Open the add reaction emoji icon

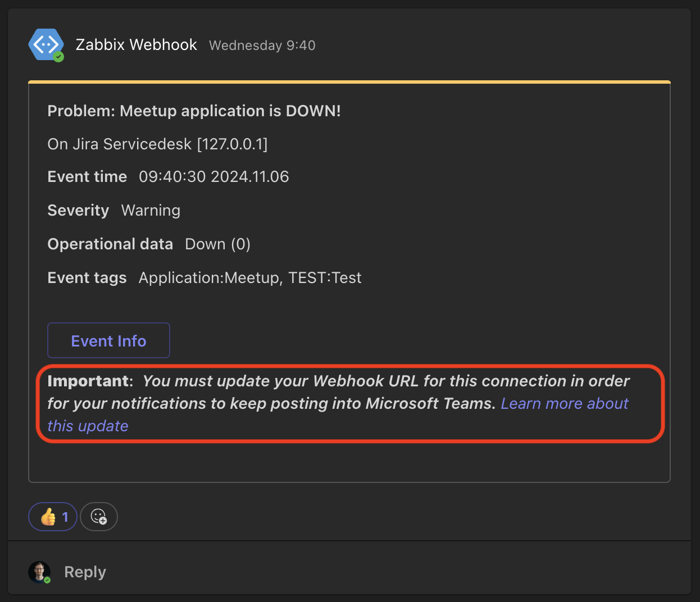tap(99, 517)
